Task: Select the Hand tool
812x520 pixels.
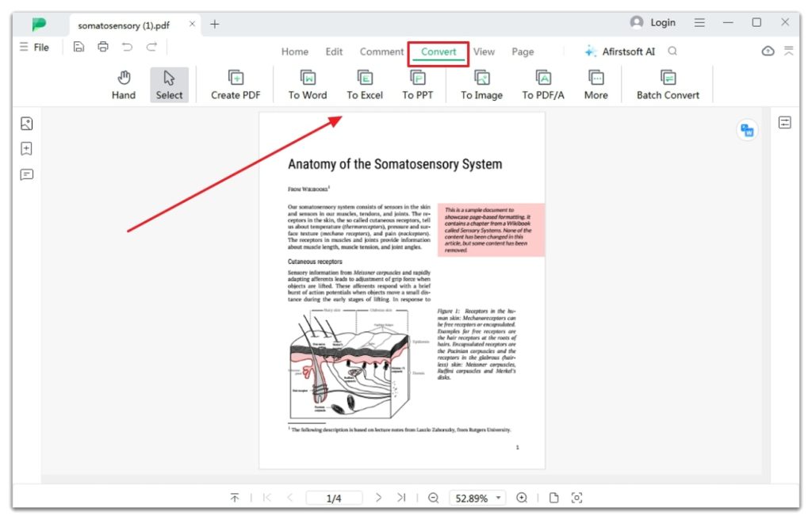Action: (123, 85)
